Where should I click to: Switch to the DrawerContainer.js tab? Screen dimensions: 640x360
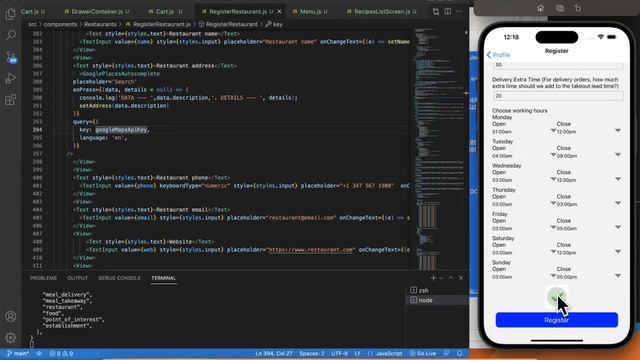97,11
